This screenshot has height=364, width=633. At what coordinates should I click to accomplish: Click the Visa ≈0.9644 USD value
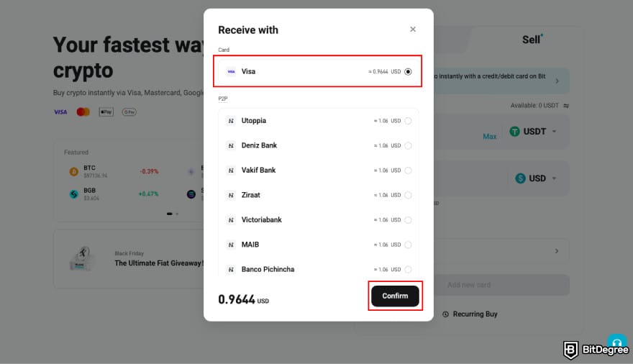tap(384, 71)
